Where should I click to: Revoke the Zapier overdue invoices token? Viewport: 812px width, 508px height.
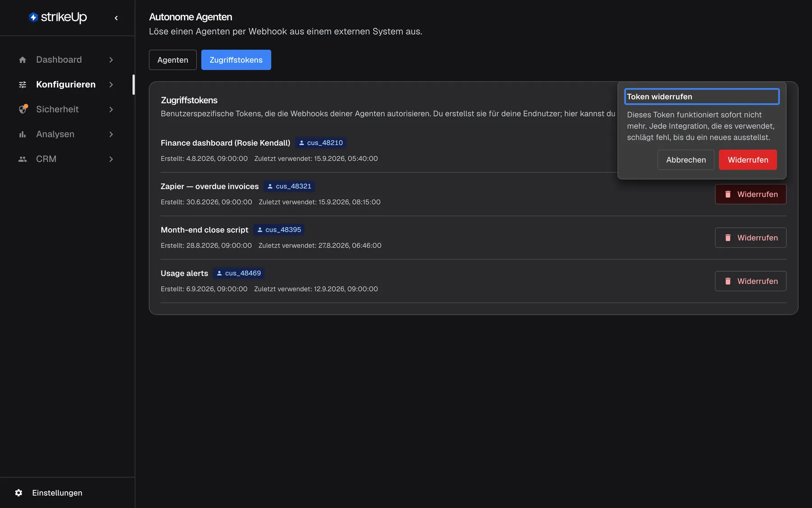coord(751,194)
